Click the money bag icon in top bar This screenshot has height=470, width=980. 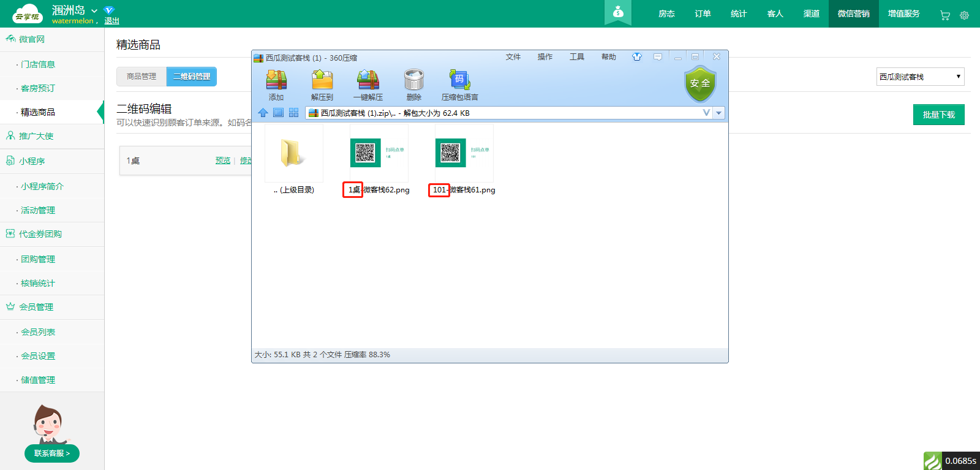click(618, 12)
